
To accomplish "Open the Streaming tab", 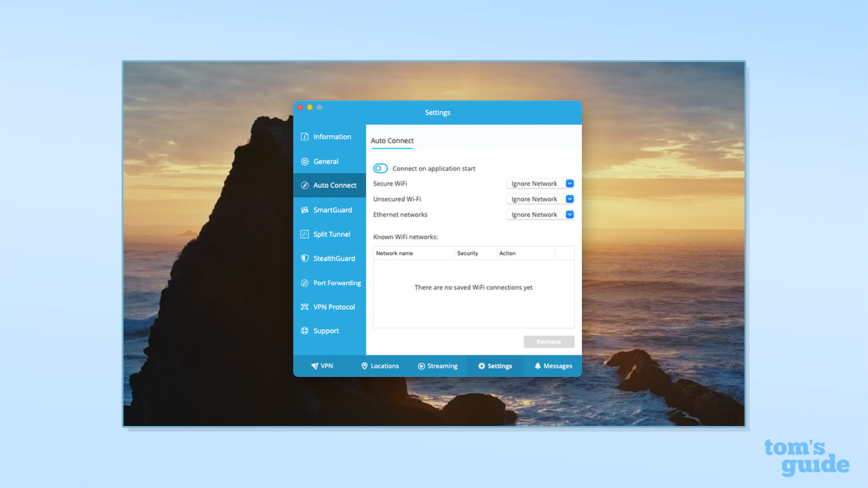I will pyautogui.click(x=437, y=366).
